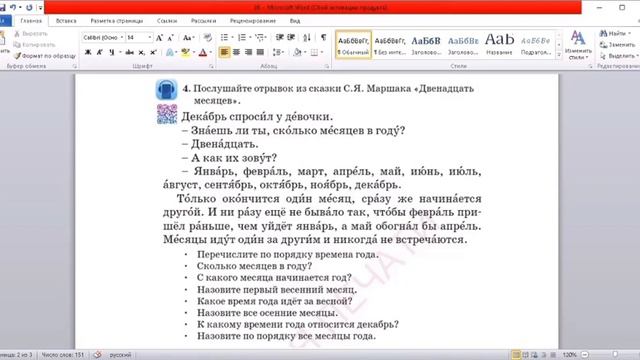Screen dimensions: 640x360
Task: Open font color dropdown arrow
Action: point(210,52)
